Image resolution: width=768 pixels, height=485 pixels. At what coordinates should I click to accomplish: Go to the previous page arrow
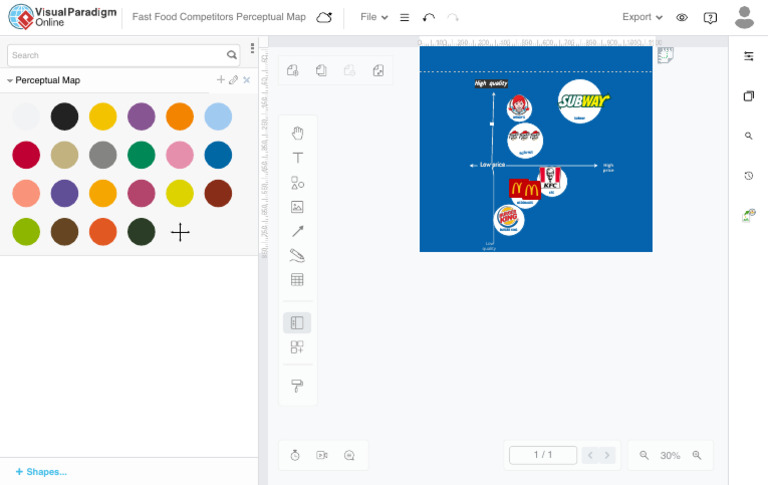[x=590, y=456]
